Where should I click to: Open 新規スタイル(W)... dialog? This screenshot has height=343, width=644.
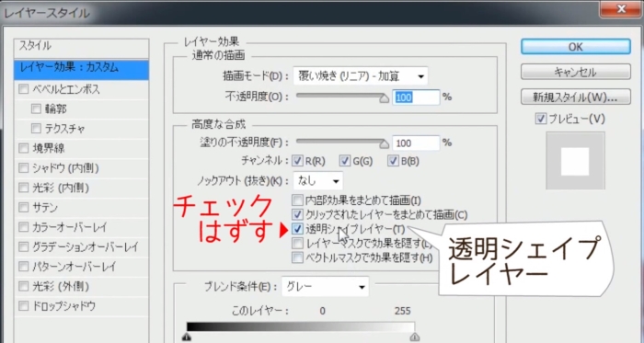pyautogui.click(x=575, y=97)
